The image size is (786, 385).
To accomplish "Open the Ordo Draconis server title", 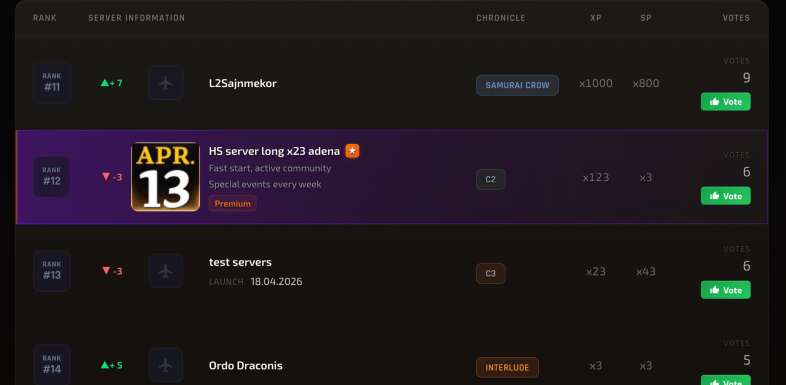I will 246,366.
